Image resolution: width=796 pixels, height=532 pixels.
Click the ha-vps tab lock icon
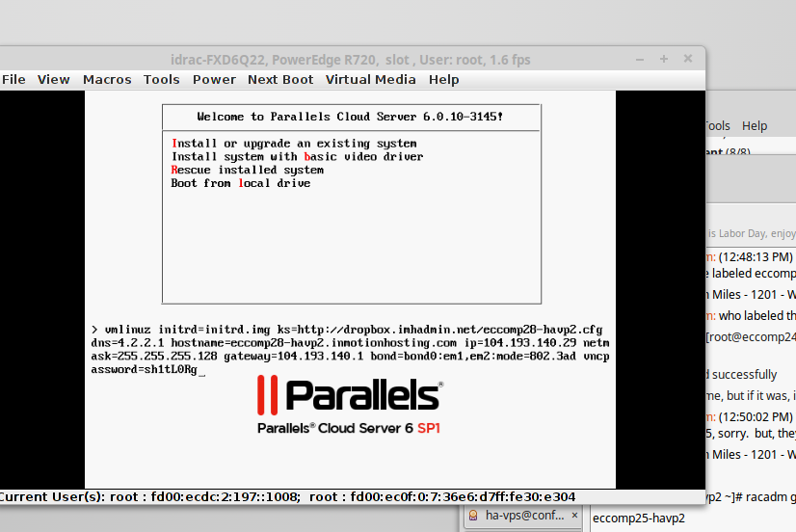[x=473, y=517]
